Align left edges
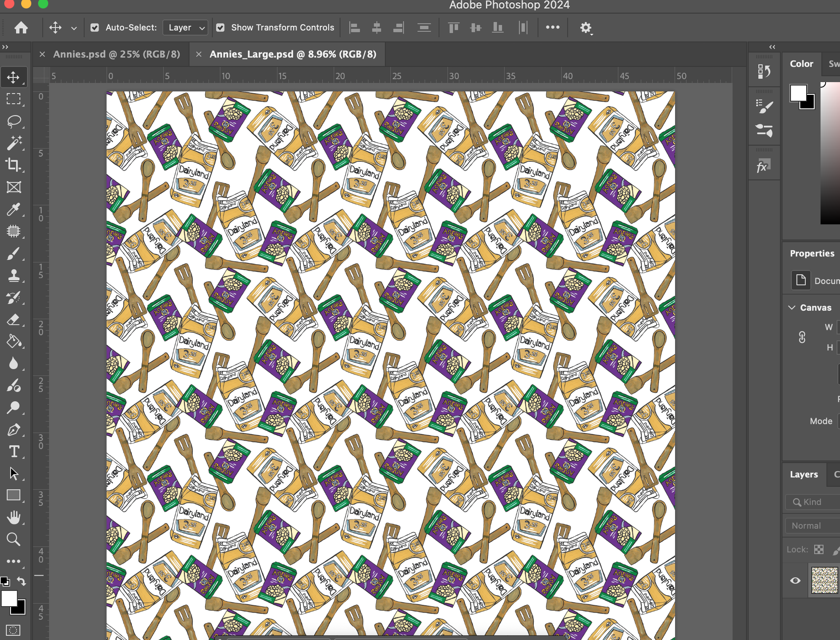The image size is (840, 640). (x=354, y=28)
